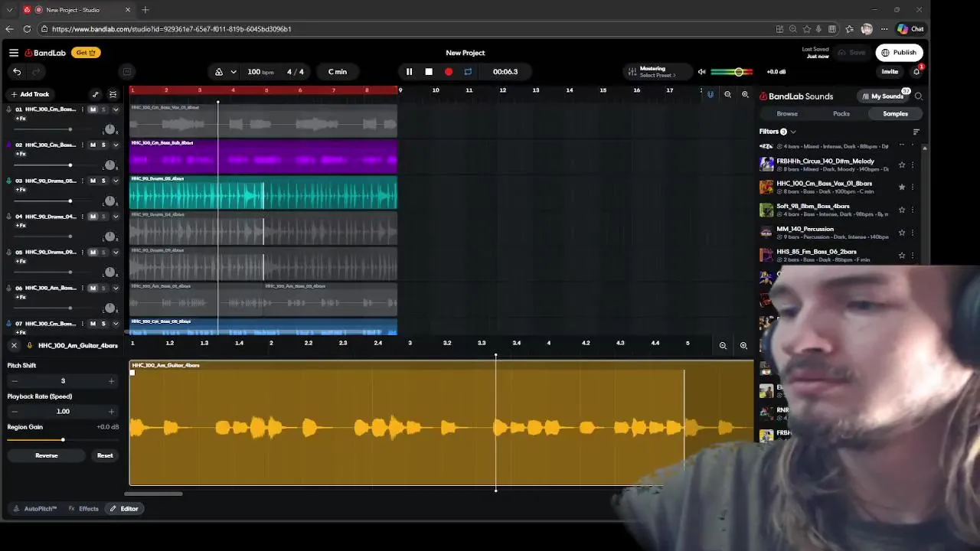
Task: Zoom out of the main timeline
Action: (727, 94)
